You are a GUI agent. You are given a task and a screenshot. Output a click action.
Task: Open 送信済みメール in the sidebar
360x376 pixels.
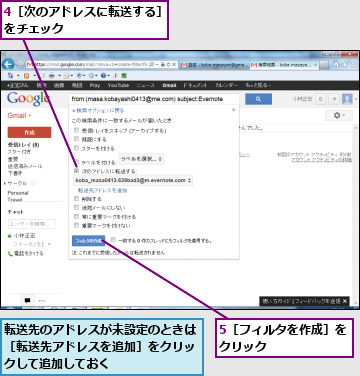point(25,166)
